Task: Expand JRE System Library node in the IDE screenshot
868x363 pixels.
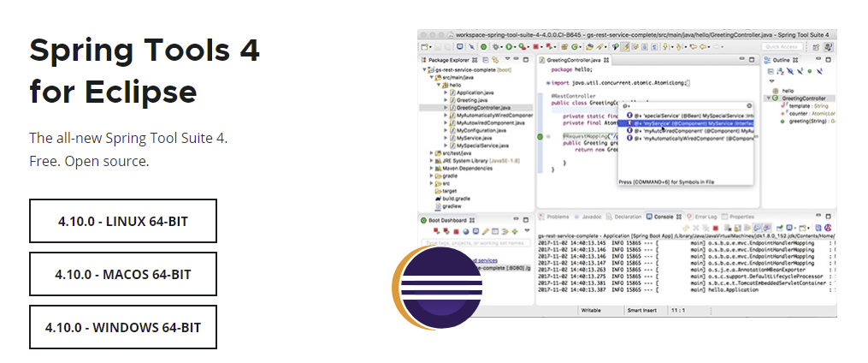Action: (x=432, y=161)
